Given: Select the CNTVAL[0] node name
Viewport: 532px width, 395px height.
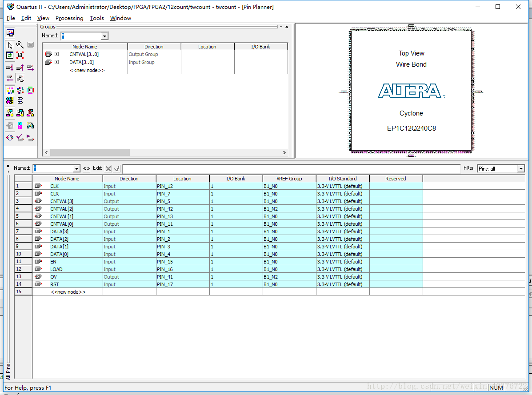Looking at the screenshot, I should [x=61, y=224].
